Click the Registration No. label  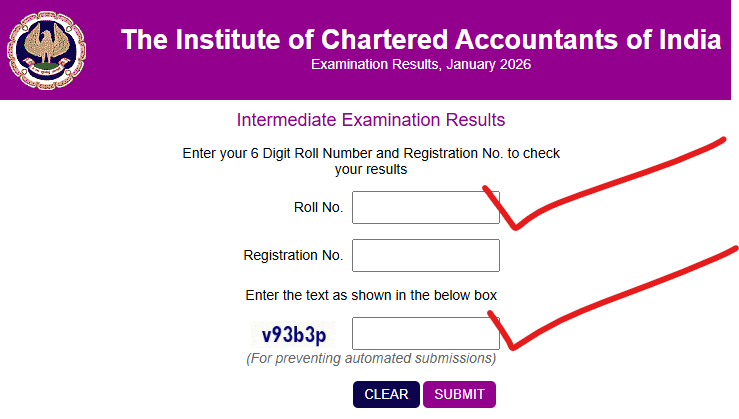pos(293,255)
